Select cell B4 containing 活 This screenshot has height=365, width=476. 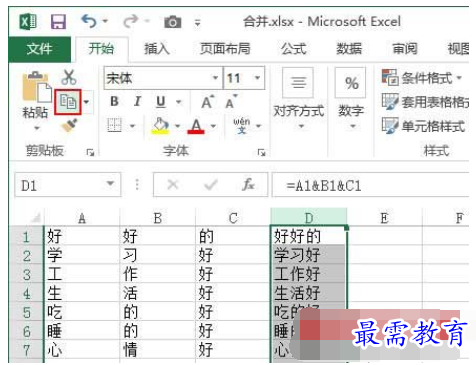click(157, 293)
